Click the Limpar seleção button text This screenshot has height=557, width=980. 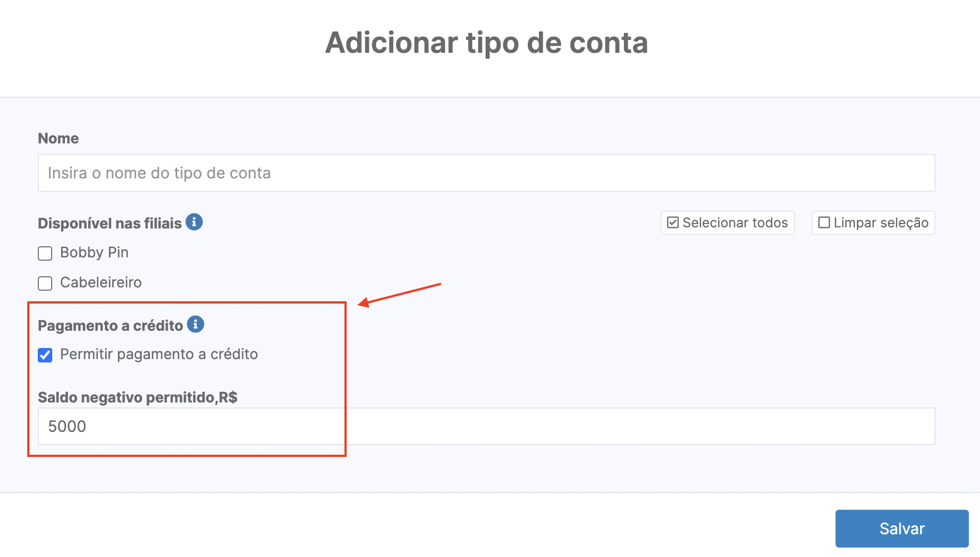click(x=881, y=223)
